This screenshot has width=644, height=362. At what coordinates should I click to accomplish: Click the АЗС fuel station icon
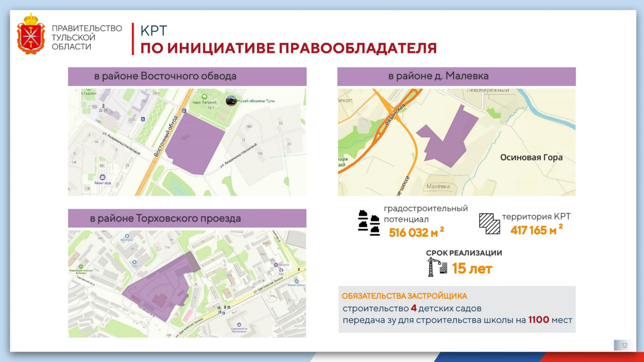281,271
